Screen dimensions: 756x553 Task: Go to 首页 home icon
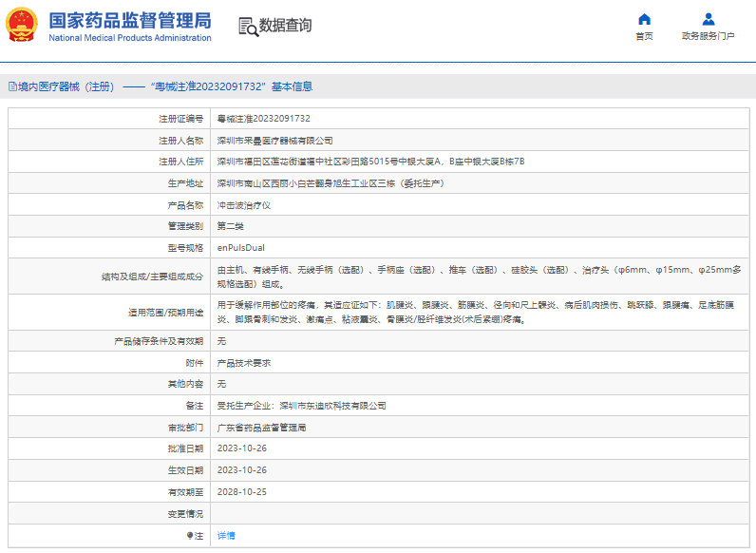coord(644,19)
